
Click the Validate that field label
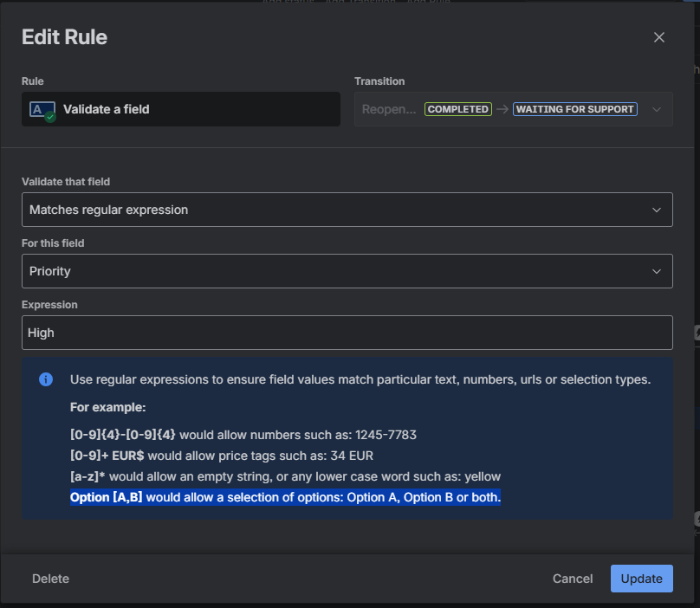tap(66, 182)
